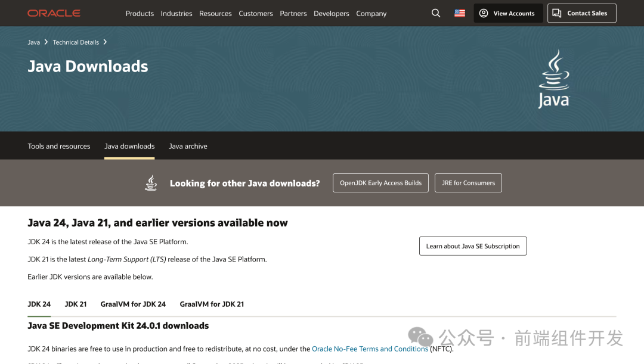The width and height of the screenshot is (644, 364).
Task: Click 'Java 24, Java 21, and earlier versions' heading
Action: (157, 223)
